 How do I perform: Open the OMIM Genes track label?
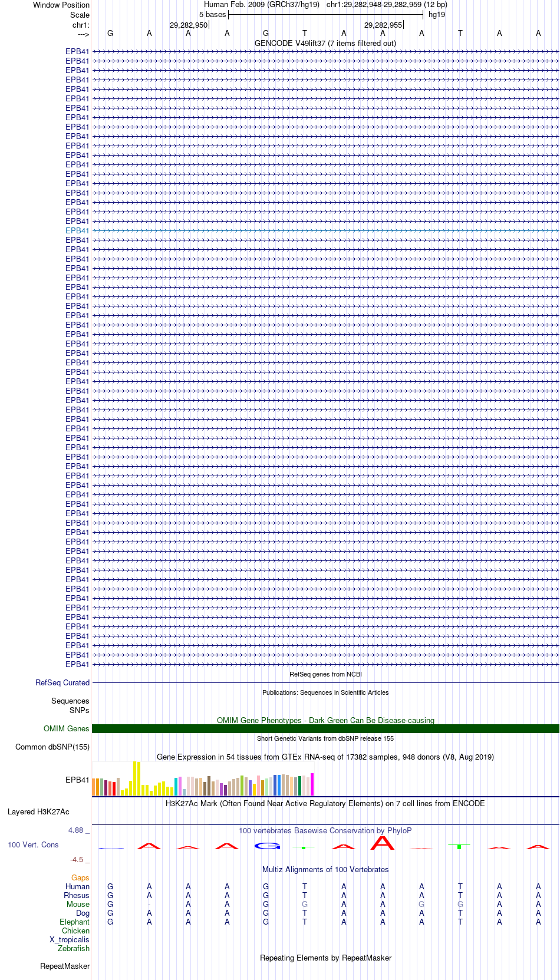[67, 728]
